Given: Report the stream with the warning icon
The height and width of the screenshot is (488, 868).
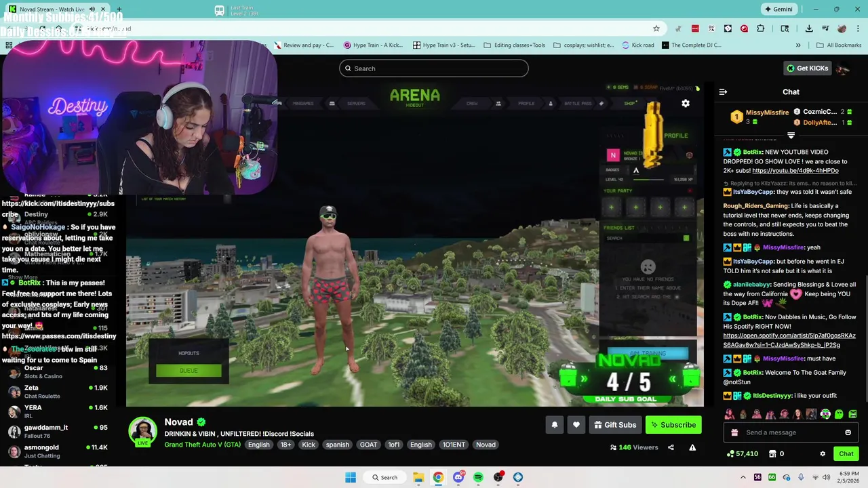Looking at the screenshot, I should pyautogui.click(x=692, y=447).
